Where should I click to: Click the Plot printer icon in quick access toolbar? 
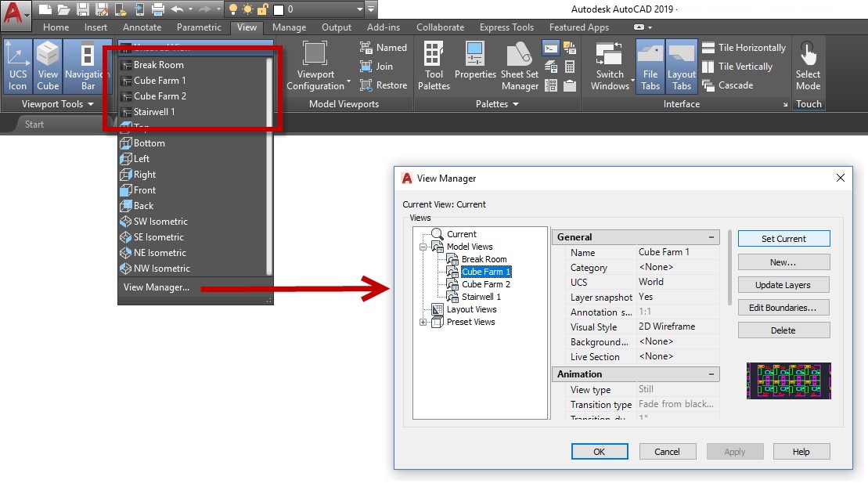click(x=158, y=9)
